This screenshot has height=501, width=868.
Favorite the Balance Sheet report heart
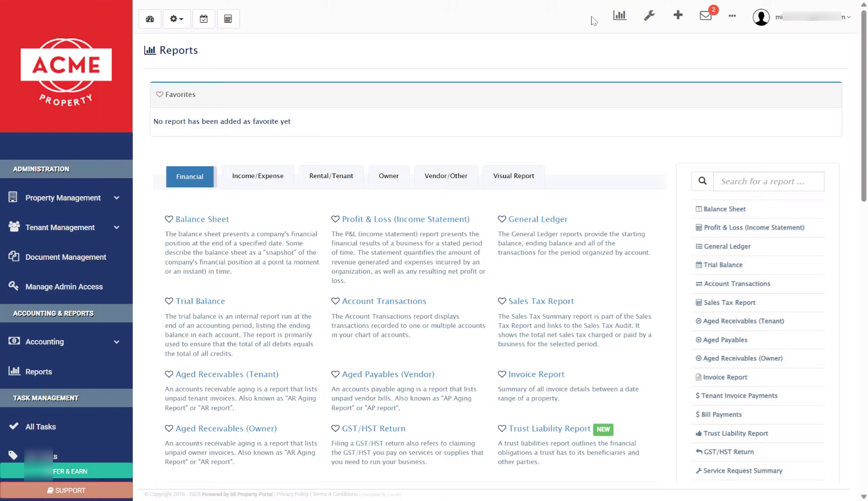pyautogui.click(x=169, y=218)
